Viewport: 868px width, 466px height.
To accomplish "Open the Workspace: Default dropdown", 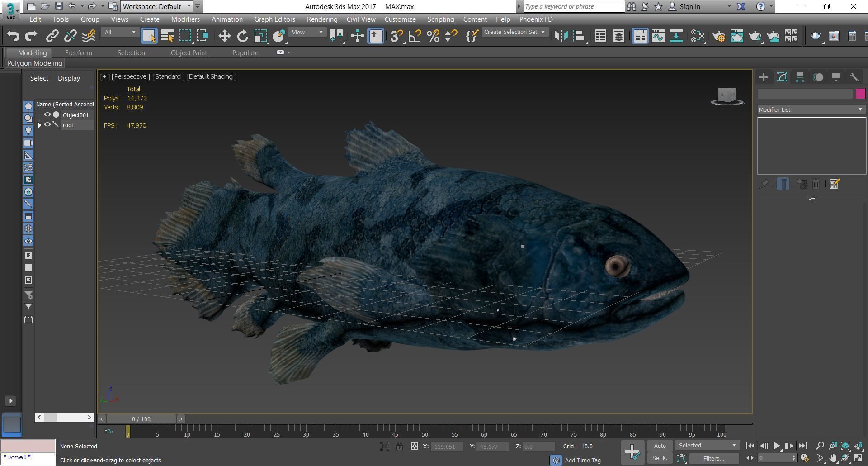I will click(157, 6).
